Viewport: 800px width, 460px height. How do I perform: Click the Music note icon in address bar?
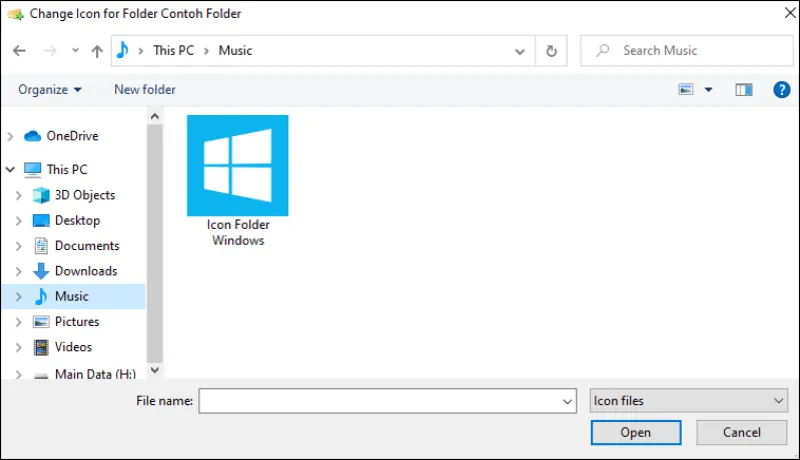click(x=122, y=50)
